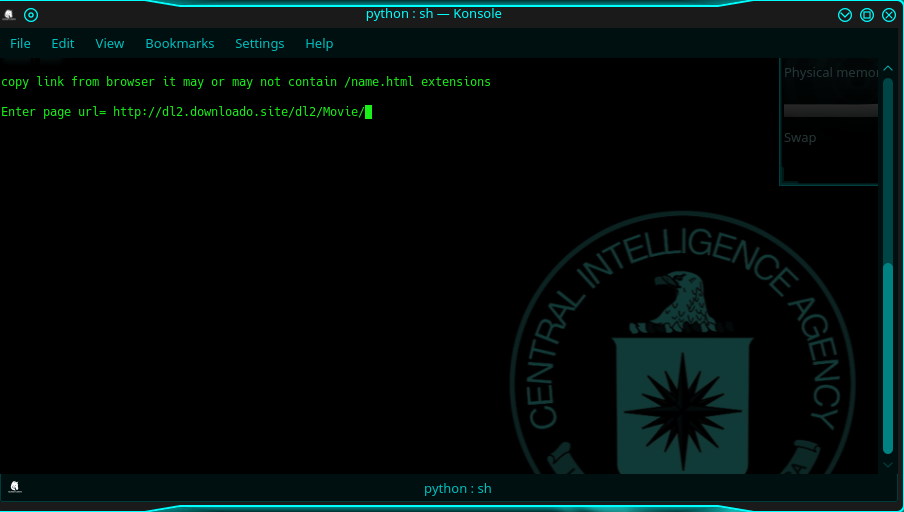Click the 'Swap' label in widget
Screen dimensions: 904x512
(x=800, y=138)
